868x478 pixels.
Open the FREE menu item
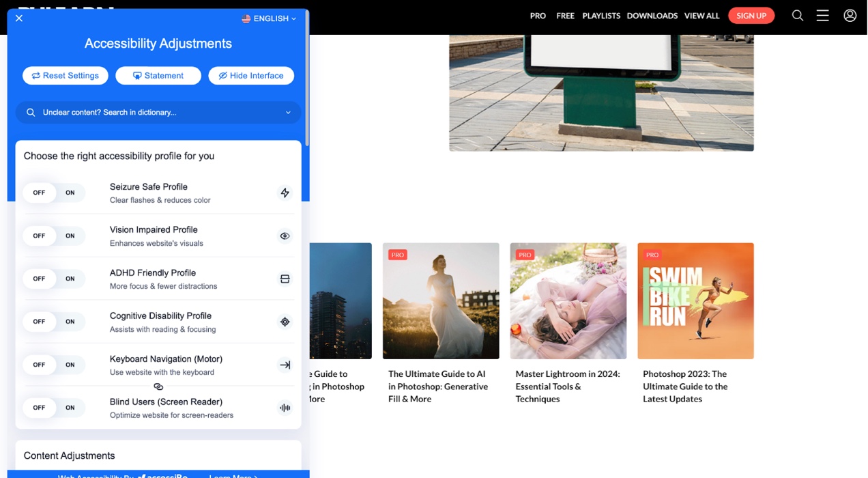[565, 16]
